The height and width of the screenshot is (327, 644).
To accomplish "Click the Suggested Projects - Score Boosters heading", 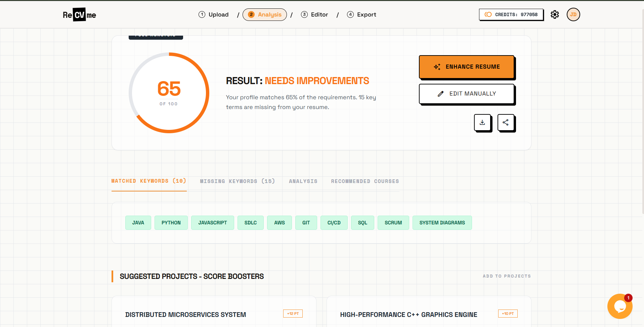I will (192, 277).
